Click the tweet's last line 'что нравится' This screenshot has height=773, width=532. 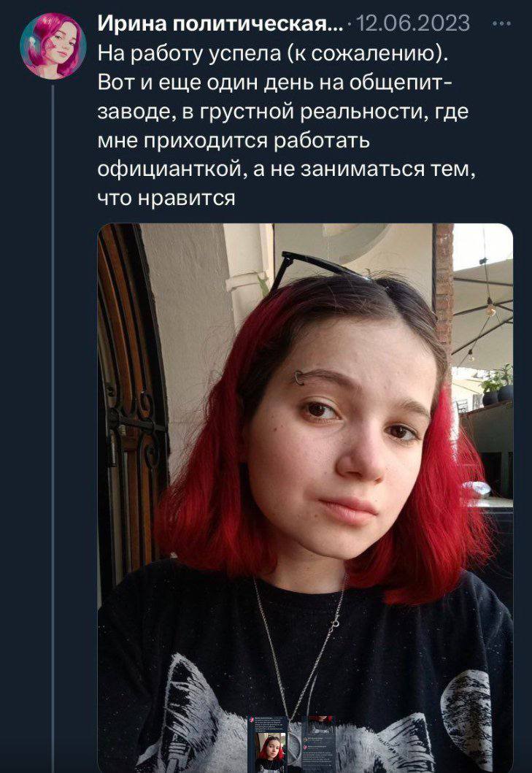coord(166,199)
